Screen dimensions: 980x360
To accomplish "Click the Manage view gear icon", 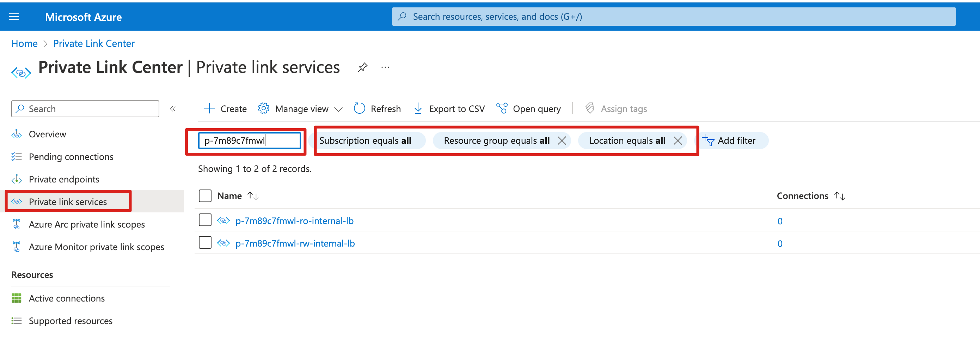I will pyautogui.click(x=264, y=108).
